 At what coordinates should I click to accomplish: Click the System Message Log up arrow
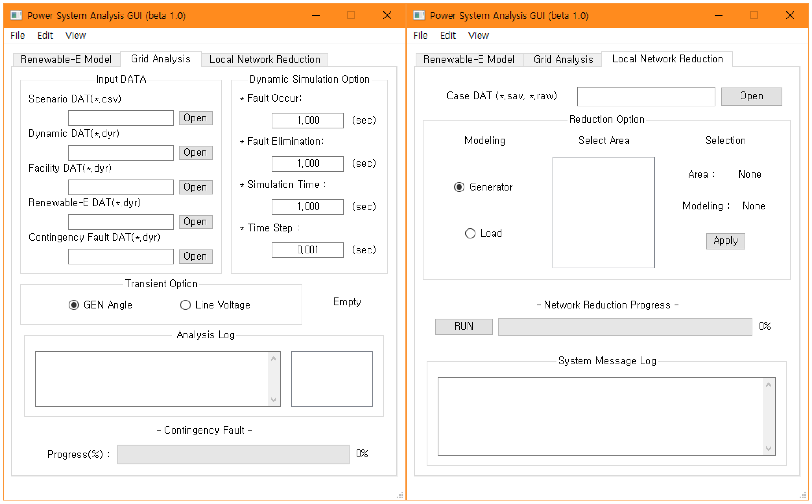[x=768, y=385]
